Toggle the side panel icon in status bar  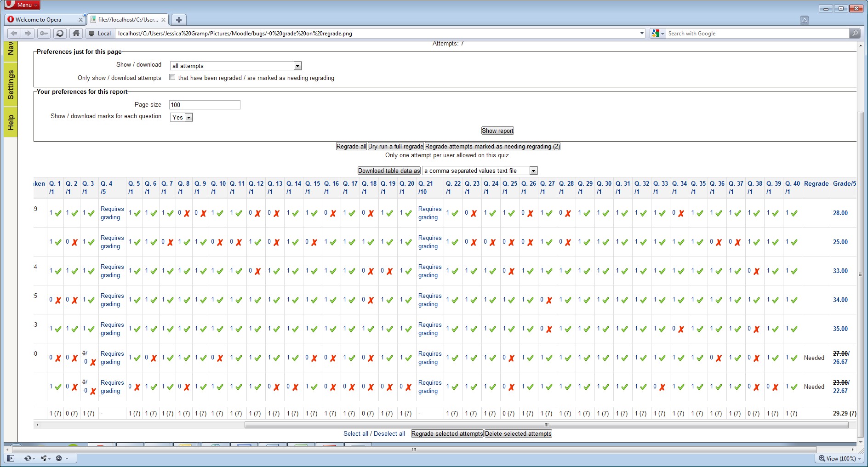coord(11,458)
